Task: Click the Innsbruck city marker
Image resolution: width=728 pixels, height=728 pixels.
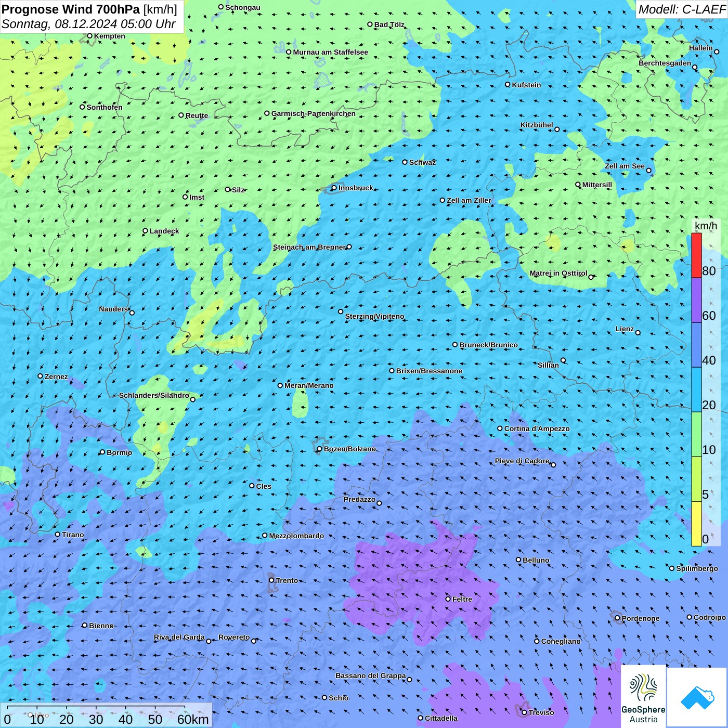Action: [334, 188]
